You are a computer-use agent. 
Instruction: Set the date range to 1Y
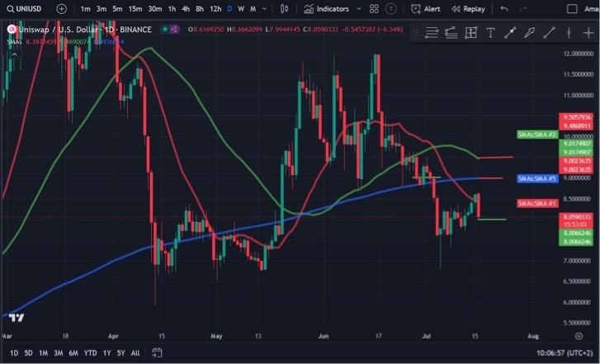(x=106, y=353)
